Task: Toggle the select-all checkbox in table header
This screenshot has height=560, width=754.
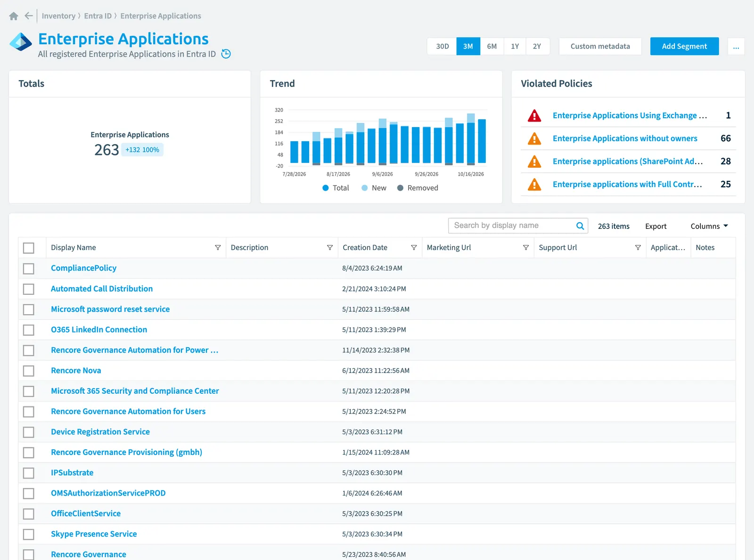Action: pos(29,248)
